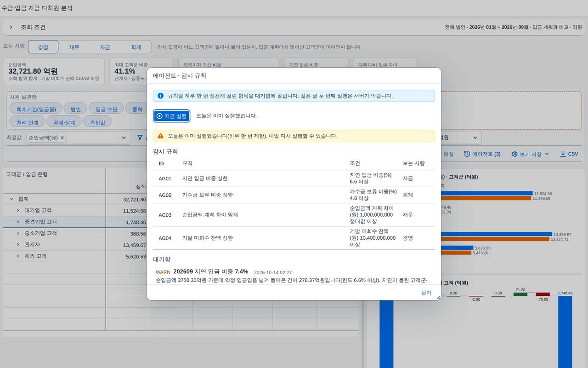The width and height of the screenshot is (588, 368).
Task: Select the 입금 수단 dimension chip
Action: 106,109
